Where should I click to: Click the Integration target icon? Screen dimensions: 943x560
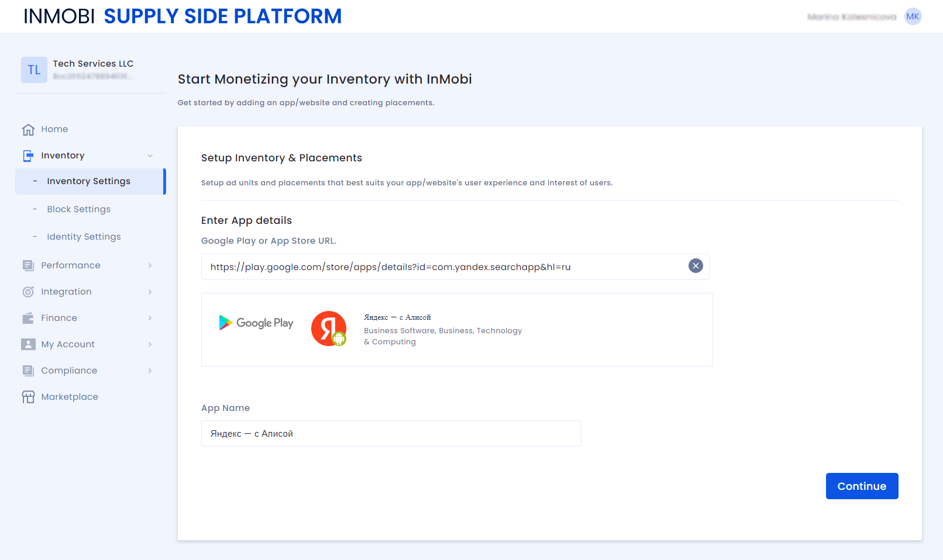tap(28, 292)
